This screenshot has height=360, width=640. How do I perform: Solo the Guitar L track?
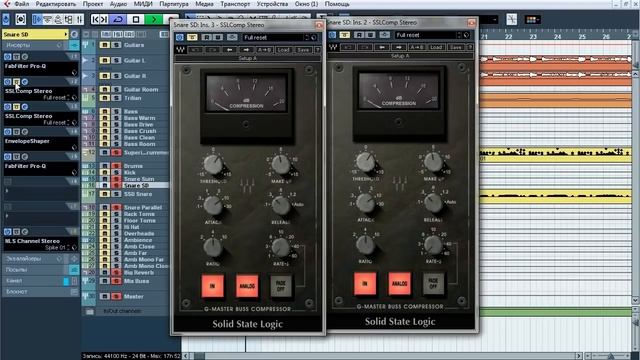point(116,60)
